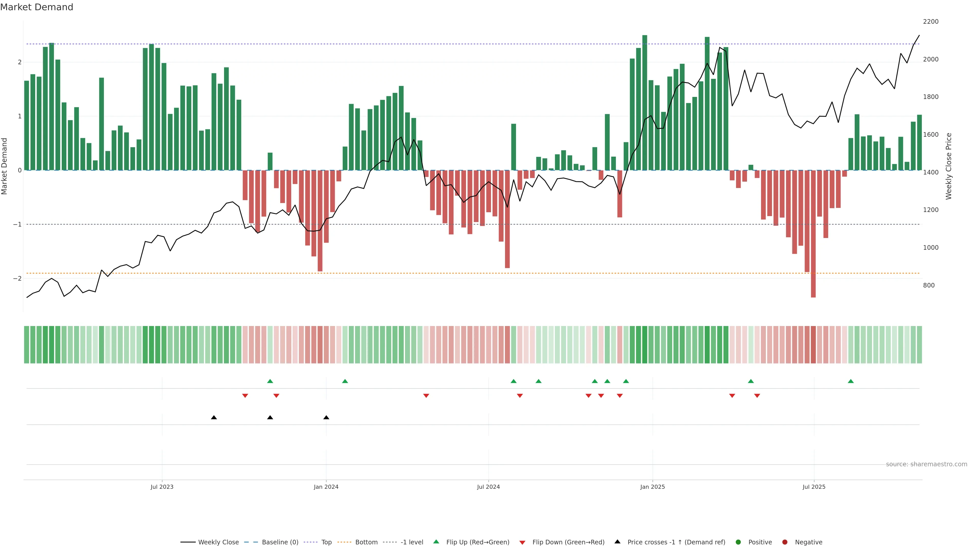The width and height of the screenshot is (980, 551).
Task: Click the Market Demand chart title
Action: [x=36, y=7]
